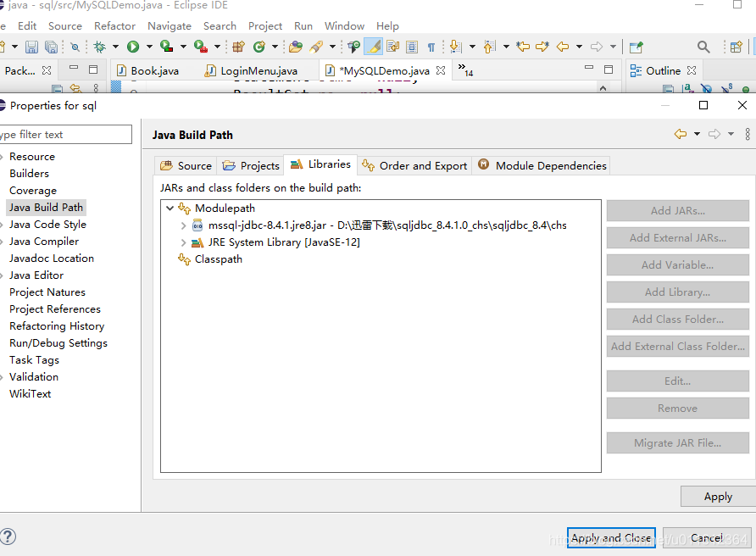Click the Next Annotation icon
The width and height of the screenshot is (756, 556).
tap(456, 47)
